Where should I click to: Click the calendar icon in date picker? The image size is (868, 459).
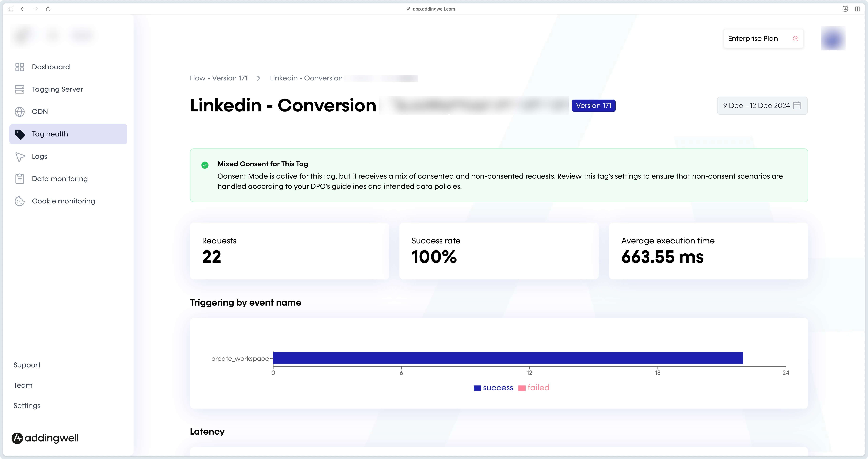[x=797, y=105]
